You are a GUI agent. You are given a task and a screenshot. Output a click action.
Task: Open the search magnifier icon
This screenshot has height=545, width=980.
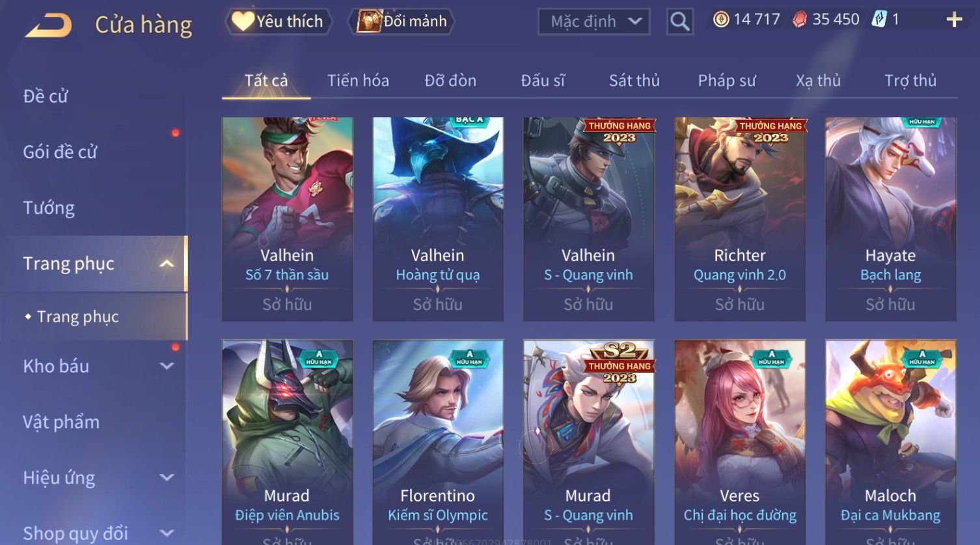pyautogui.click(x=679, y=21)
